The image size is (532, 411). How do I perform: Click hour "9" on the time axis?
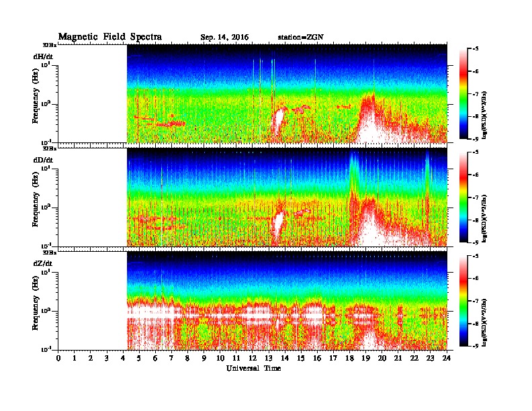(204, 359)
